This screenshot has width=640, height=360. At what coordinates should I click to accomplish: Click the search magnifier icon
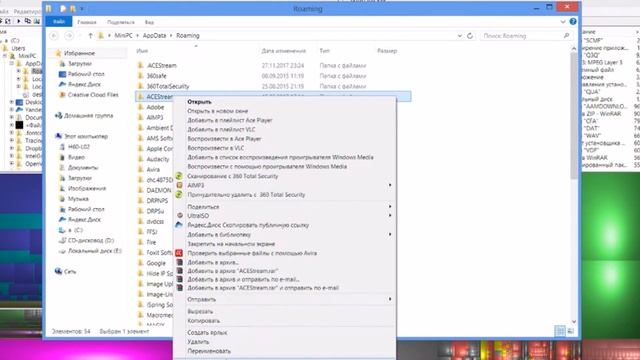click(567, 36)
